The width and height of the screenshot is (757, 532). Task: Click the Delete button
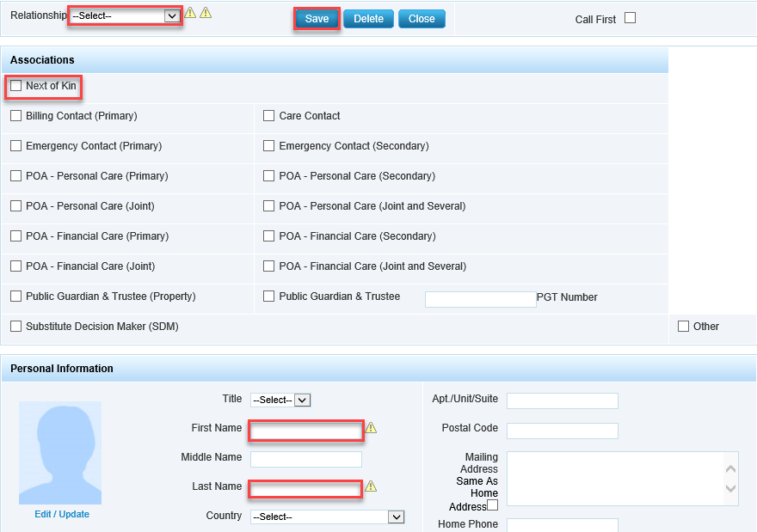point(368,19)
